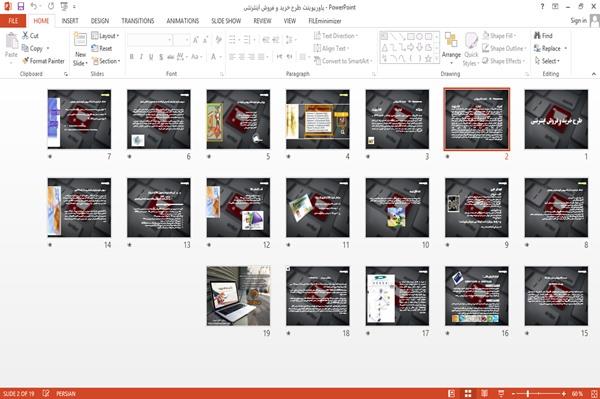Expand the Section dropdown
Screen dimensions: 600x399
[x=106, y=61]
